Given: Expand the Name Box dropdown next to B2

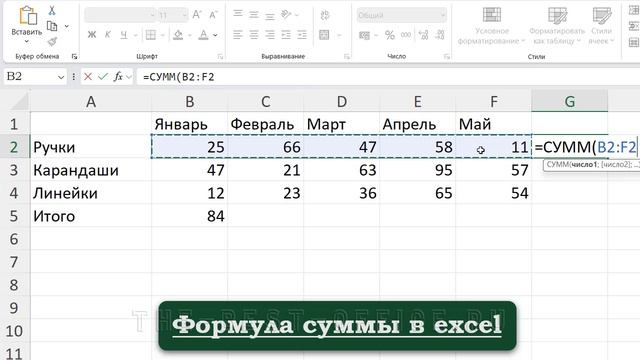Looking at the screenshot, I should pyautogui.click(x=61, y=77).
